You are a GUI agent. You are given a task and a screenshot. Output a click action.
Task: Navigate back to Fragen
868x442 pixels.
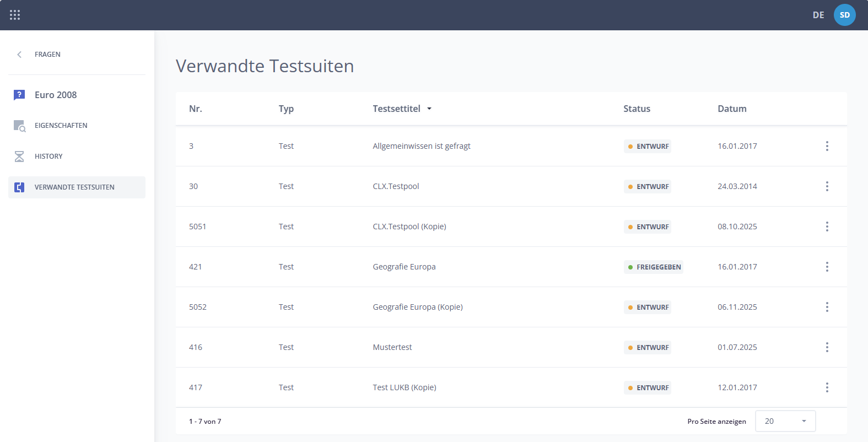click(x=47, y=55)
